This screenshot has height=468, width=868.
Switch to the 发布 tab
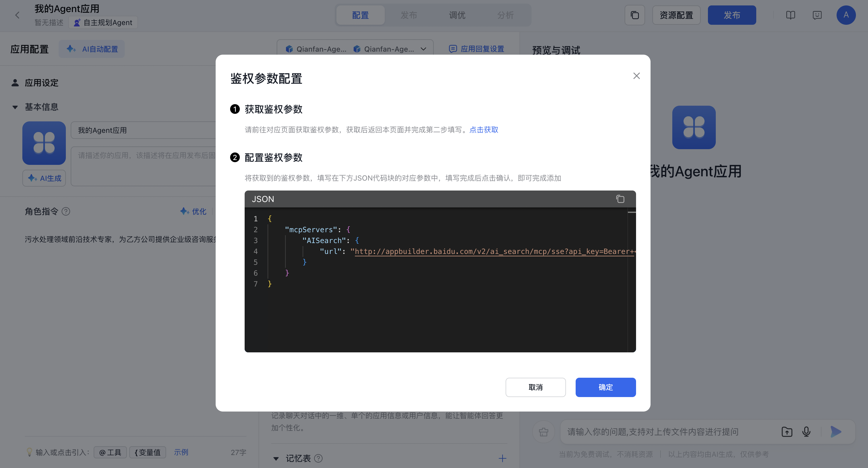click(409, 15)
